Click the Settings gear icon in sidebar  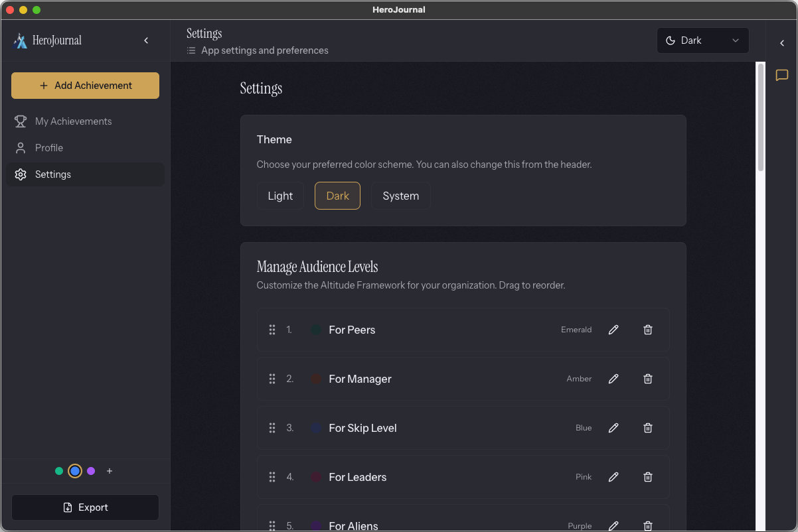click(x=22, y=174)
